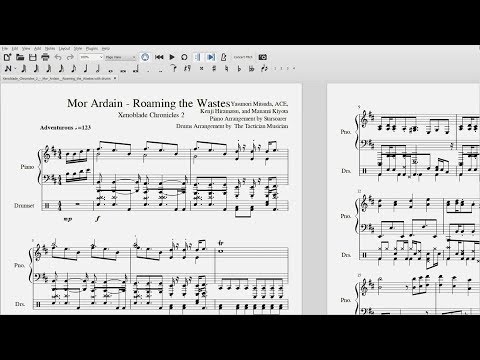480x360 pixels.
Task: Toggle pan score during playback
Action: [211, 57]
